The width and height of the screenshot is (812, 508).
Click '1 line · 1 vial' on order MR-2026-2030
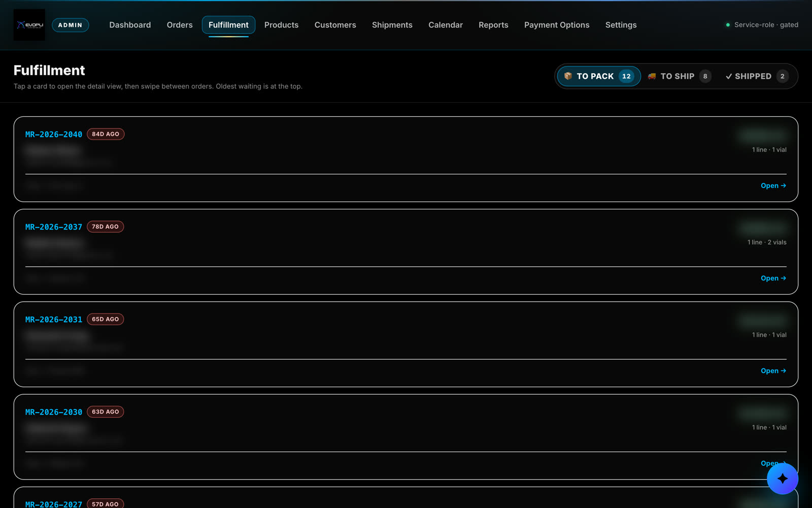coord(769,427)
